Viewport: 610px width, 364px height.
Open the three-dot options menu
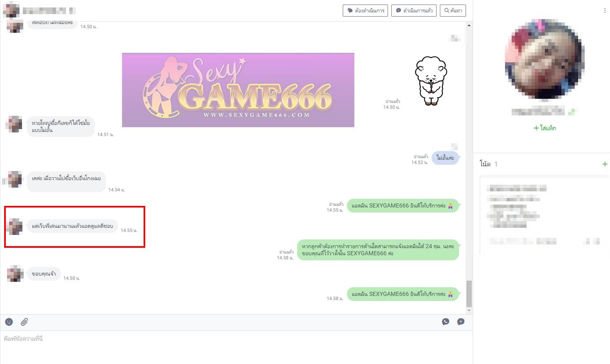pos(605,11)
